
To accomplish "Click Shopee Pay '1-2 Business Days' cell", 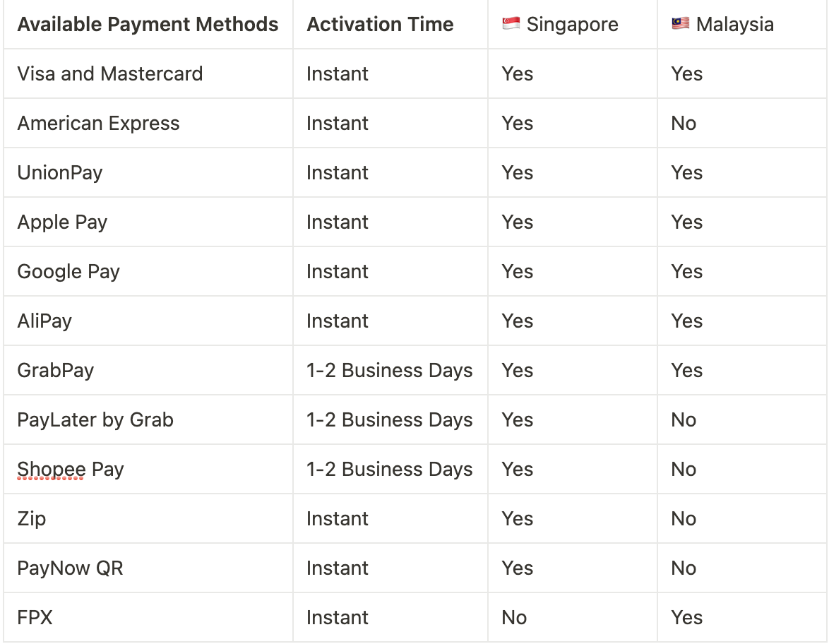I will 390,469.
